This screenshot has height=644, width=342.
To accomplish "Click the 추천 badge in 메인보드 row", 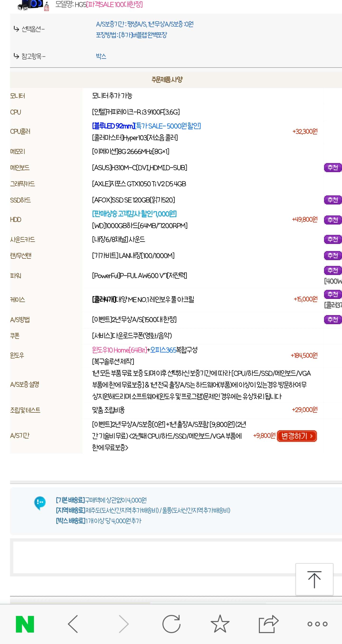I will tap(333, 167).
